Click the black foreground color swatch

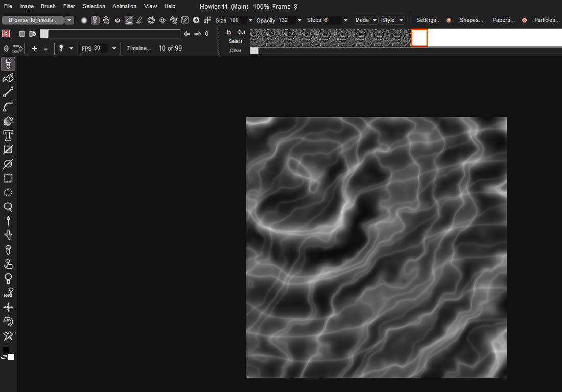(6, 350)
